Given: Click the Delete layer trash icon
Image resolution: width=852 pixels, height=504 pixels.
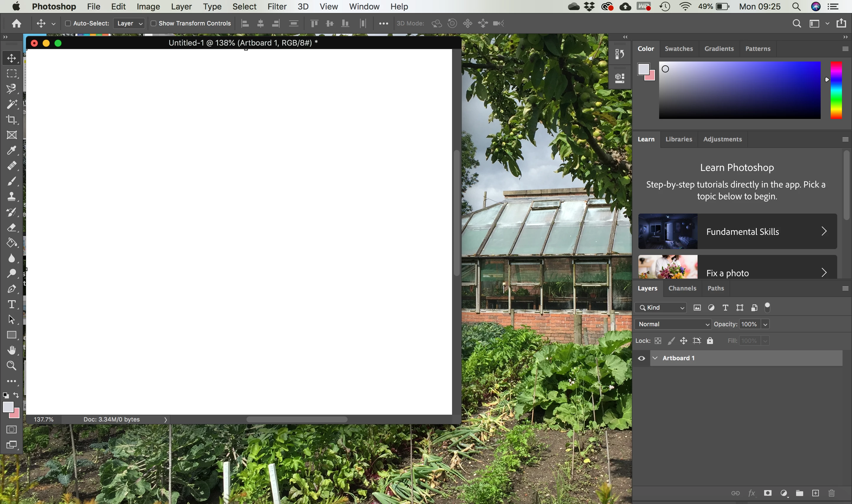Looking at the screenshot, I should point(831,493).
